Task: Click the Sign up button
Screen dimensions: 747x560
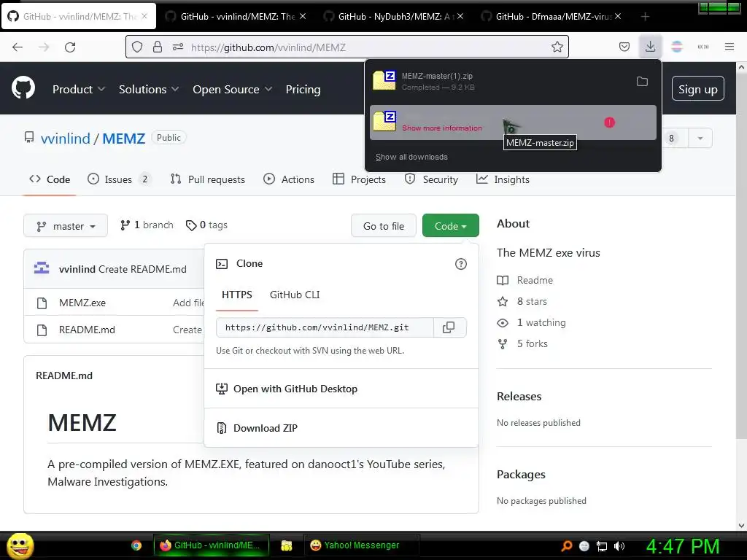Action: 698,89
